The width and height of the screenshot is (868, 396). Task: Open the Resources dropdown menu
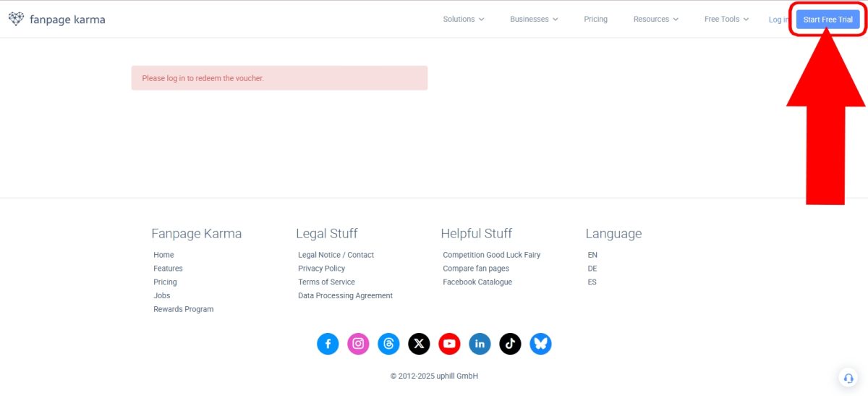coord(655,20)
